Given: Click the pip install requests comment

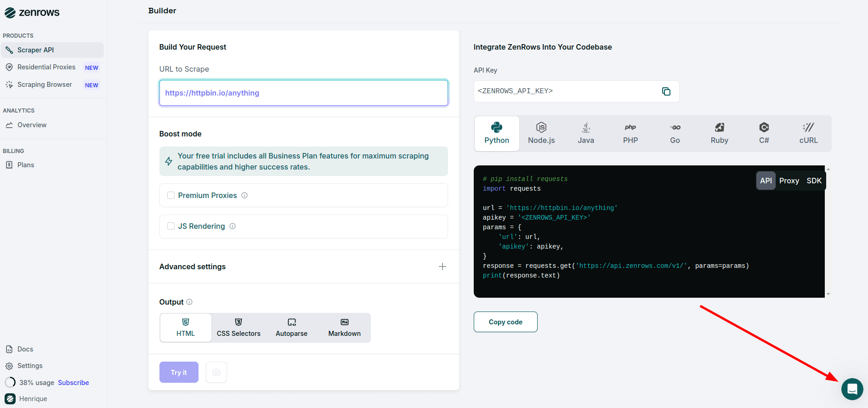Looking at the screenshot, I should click(525, 179).
